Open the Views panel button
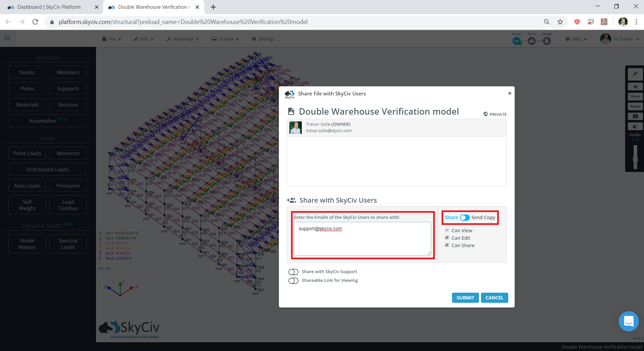This screenshot has height=351, width=644. click(x=635, y=96)
